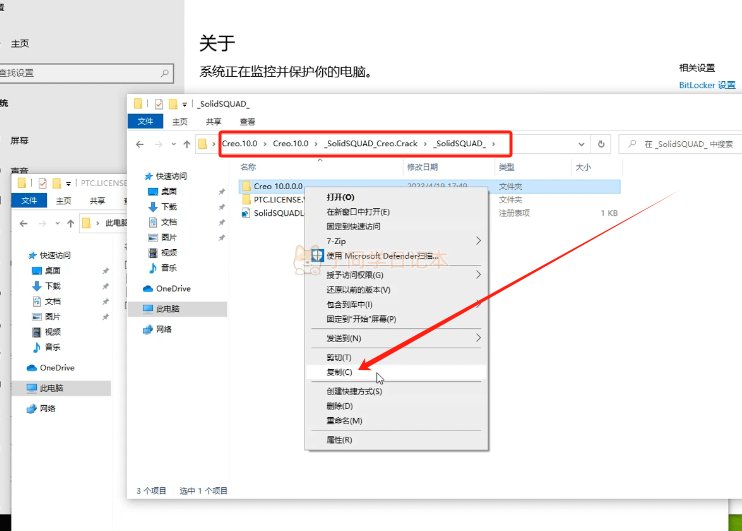
Task: Expand the 发送到(N) submenu
Action: pyautogui.click(x=397, y=338)
